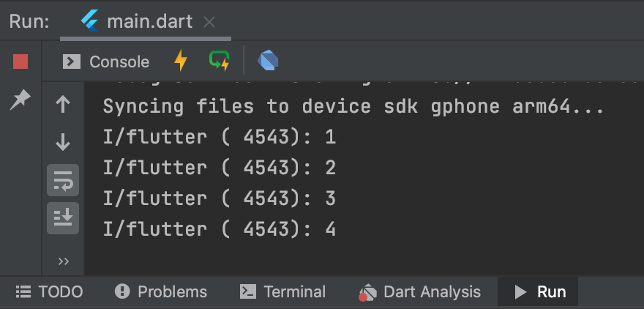The image size is (644, 309).
Task: Select the main.dart run tab
Action: coord(146,21)
